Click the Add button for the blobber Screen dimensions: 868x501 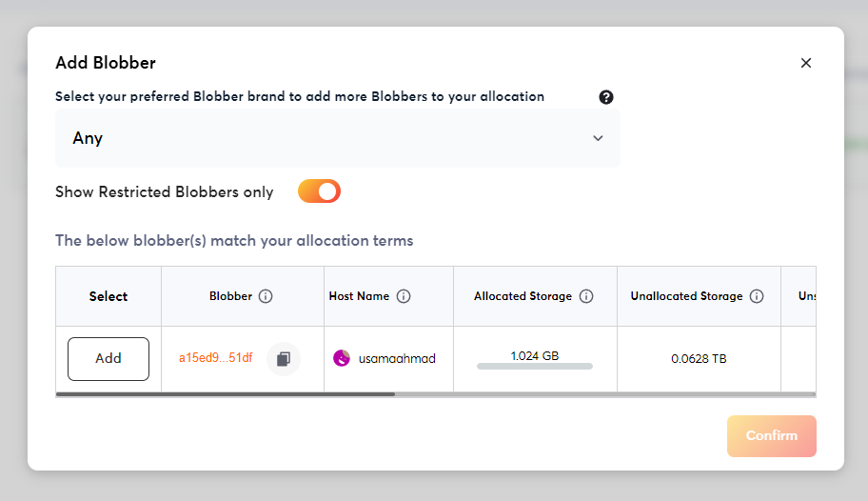(108, 359)
